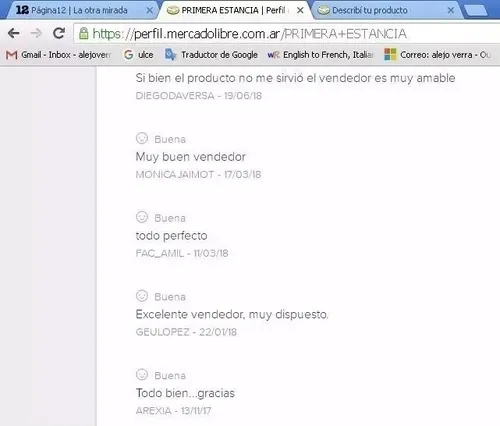Click the browser back arrow
Viewport: 500px width, 426px height.
click(x=14, y=33)
